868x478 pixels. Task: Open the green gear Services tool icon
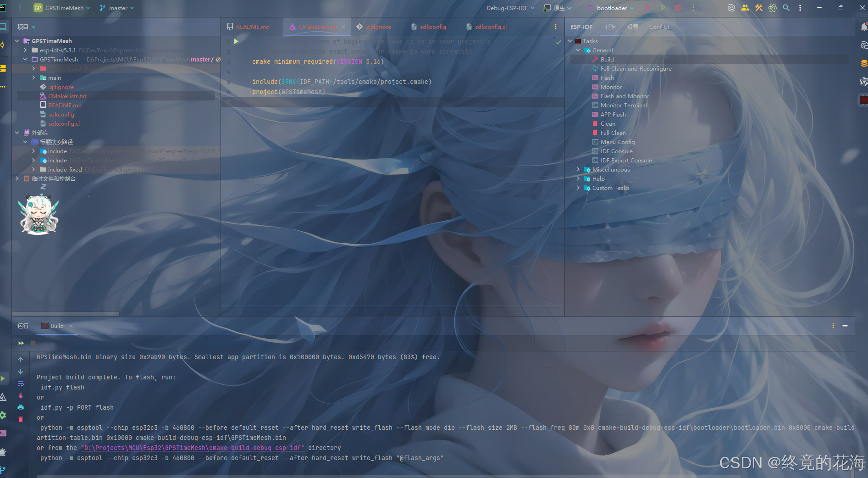[x=3, y=415]
